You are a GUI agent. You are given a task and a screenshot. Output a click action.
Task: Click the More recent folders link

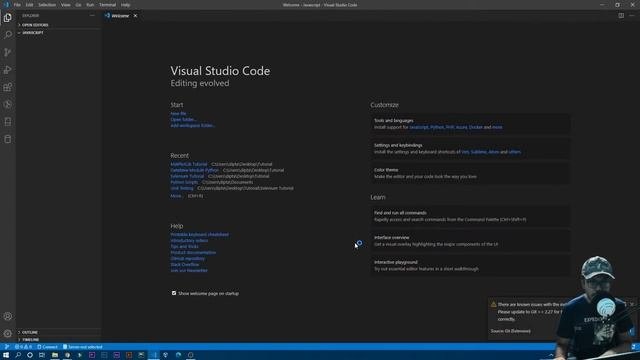[176, 196]
